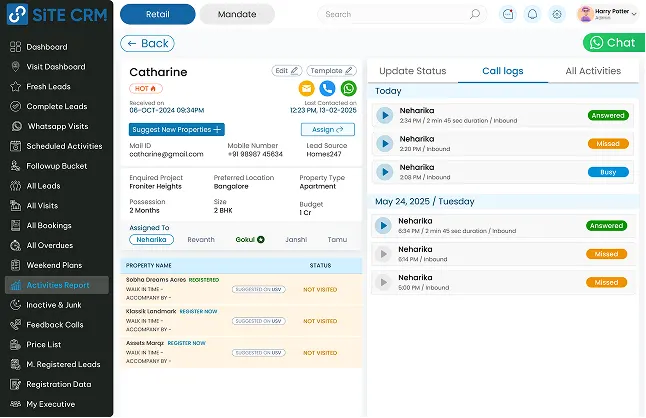The width and height of the screenshot is (646, 418).
Task: Play May 24 answered call recording
Action: pos(383,226)
